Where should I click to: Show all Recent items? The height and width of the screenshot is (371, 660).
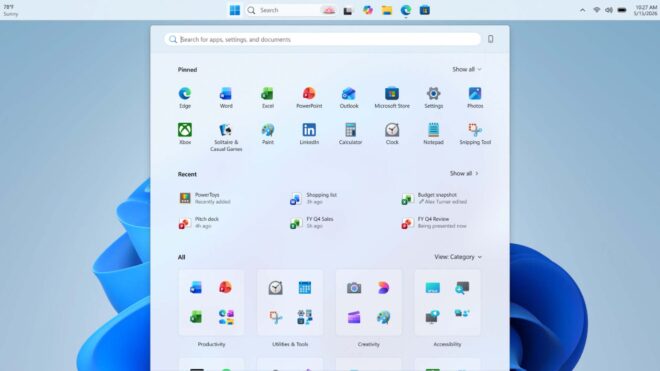tap(464, 173)
